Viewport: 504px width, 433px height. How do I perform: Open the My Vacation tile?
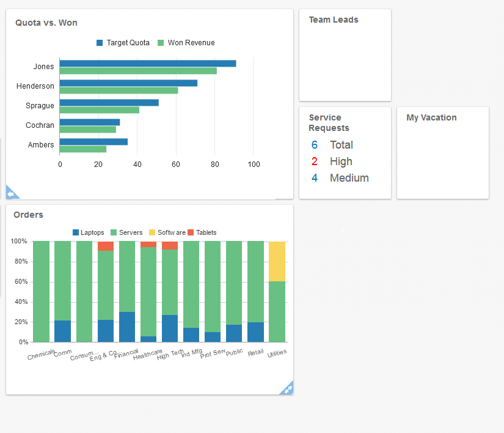click(x=443, y=153)
